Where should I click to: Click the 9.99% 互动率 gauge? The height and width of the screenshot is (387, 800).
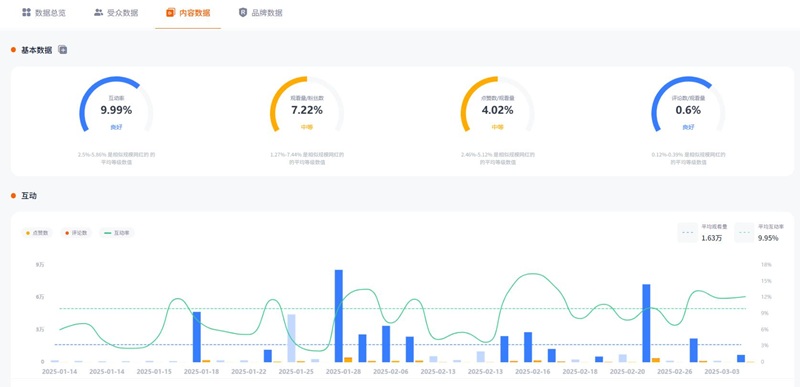[116, 104]
